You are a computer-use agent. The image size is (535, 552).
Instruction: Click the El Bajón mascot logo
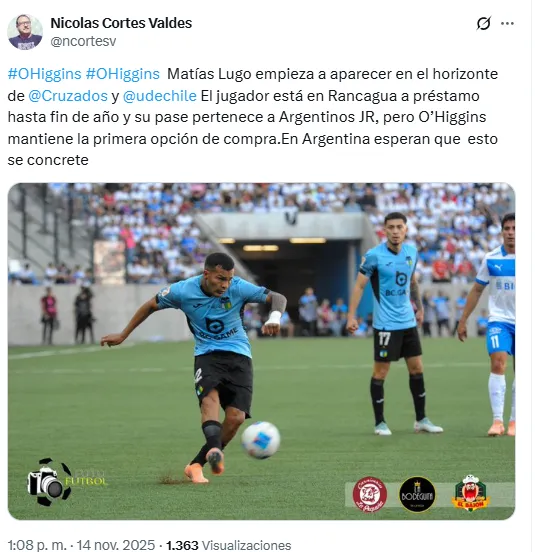coord(471,493)
